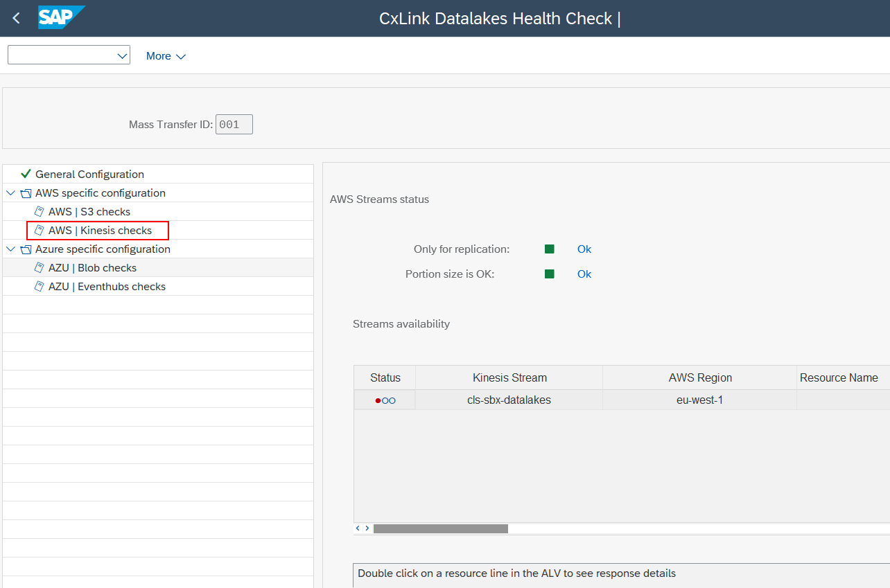This screenshot has height=588, width=890.
Task: Click the Azure specific configuration folder icon
Action: point(26,249)
